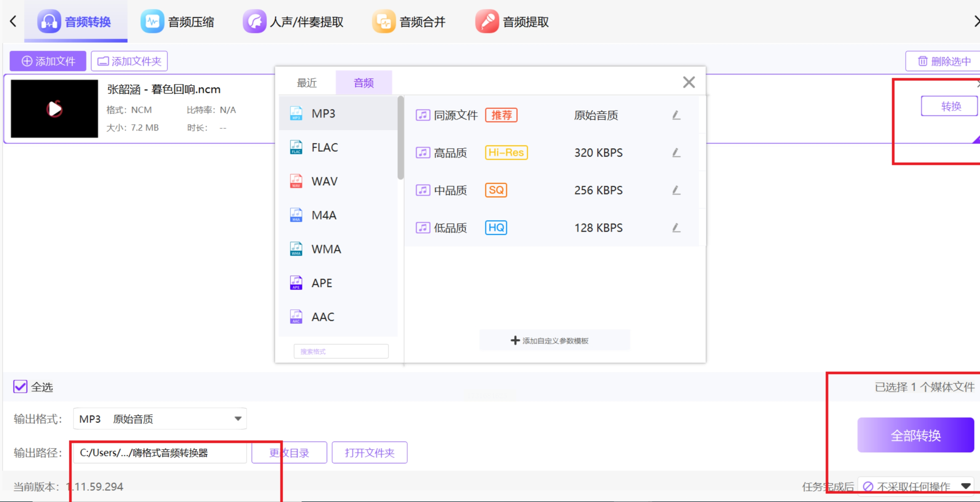Image resolution: width=980 pixels, height=502 pixels.
Task: Click the 中品质 music note icon
Action: point(423,190)
